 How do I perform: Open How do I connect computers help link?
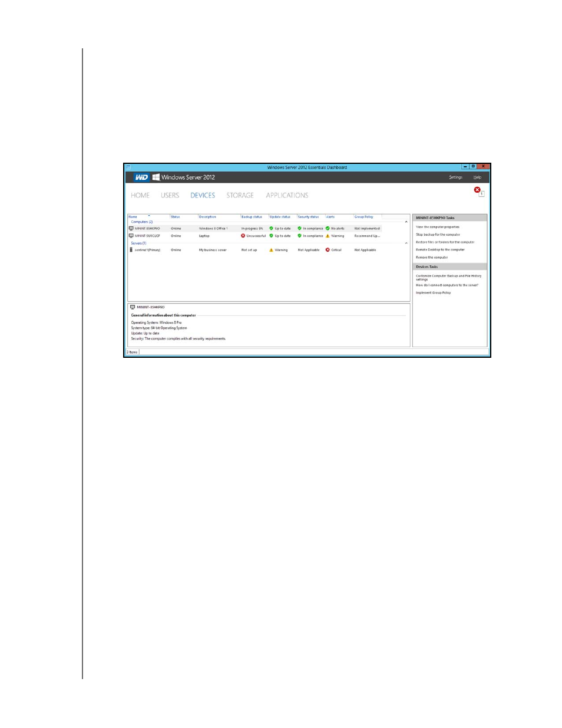click(x=447, y=285)
